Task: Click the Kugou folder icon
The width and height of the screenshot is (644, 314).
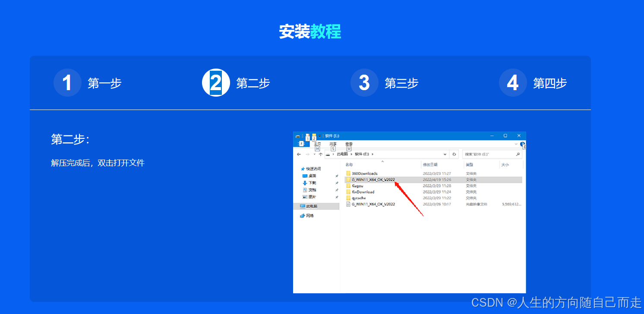Action: pyautogui.click(x=348, y=186)
